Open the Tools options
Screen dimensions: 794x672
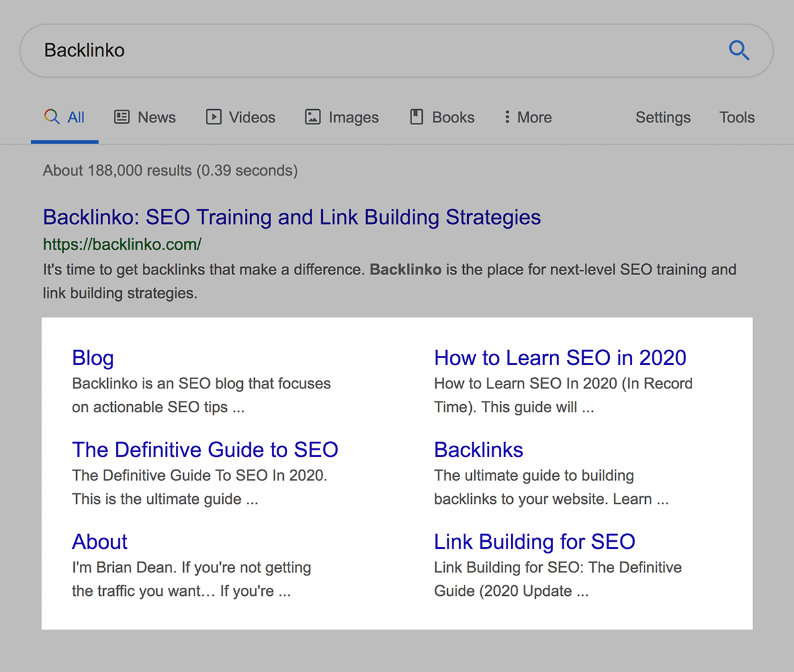[x=737, y=118]
